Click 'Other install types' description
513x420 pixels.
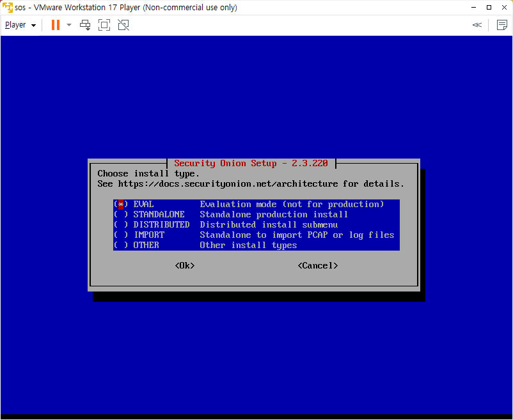(x=248, y=245)
